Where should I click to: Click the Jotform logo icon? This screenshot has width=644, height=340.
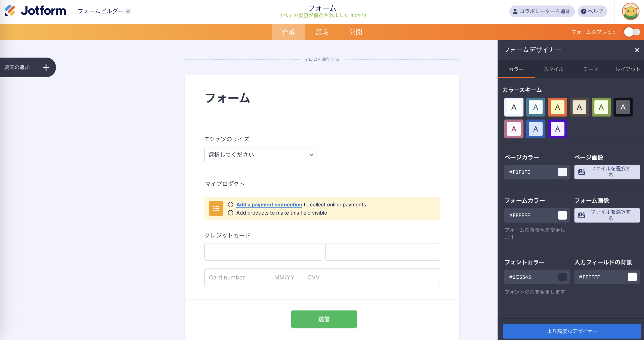point(11,10)
